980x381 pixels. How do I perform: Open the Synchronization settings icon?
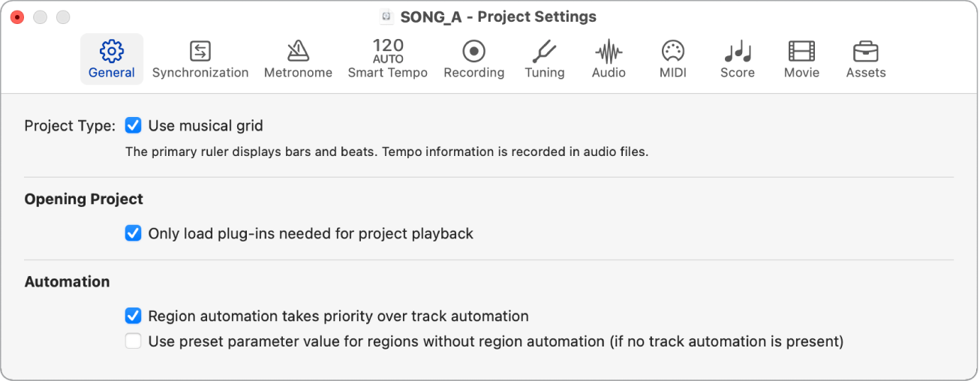pos(200,51)
